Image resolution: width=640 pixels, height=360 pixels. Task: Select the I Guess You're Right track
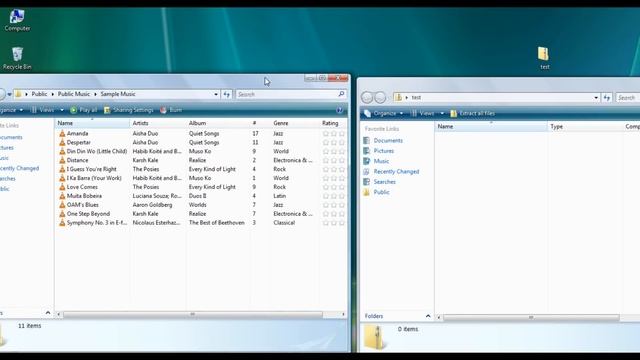pos(91,169)
